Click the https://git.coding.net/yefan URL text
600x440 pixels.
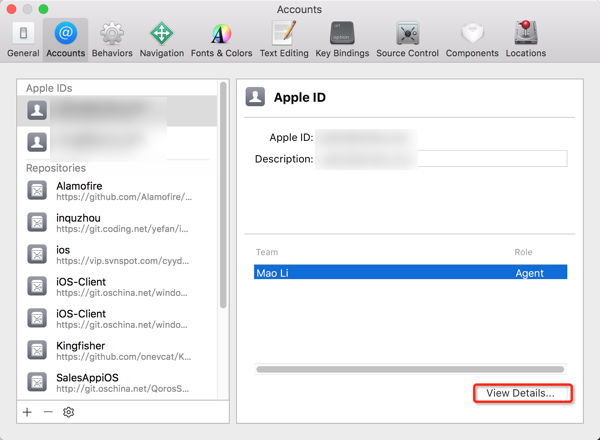click(x=122, y=229)
